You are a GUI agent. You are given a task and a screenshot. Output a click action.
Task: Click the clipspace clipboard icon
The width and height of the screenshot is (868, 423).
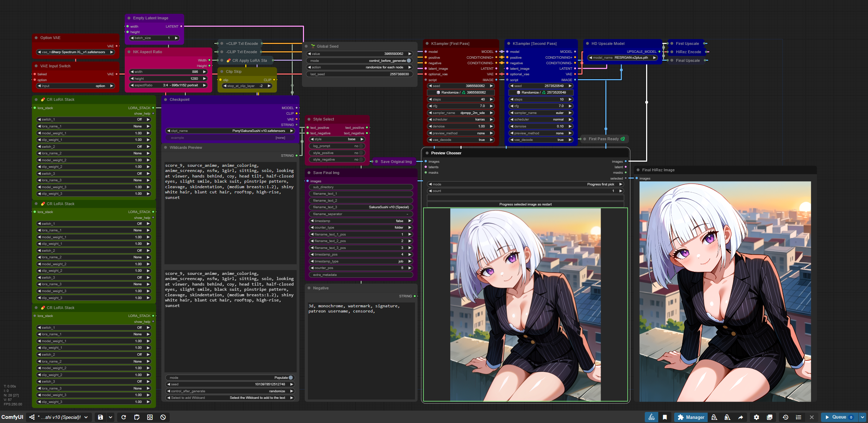pyautogui.click(x=137, y=417)
